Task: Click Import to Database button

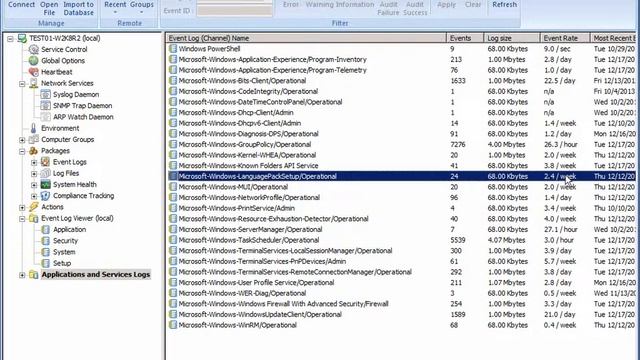Action: coord(78,8)
